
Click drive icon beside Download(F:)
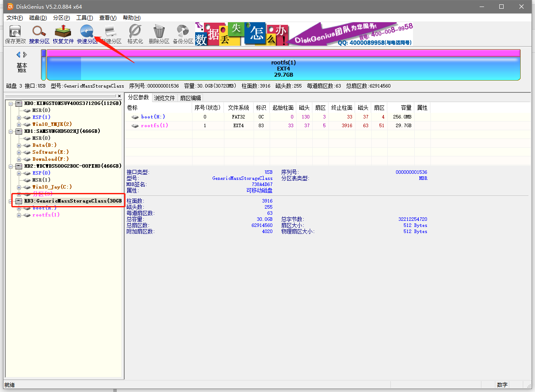point(27,159)
